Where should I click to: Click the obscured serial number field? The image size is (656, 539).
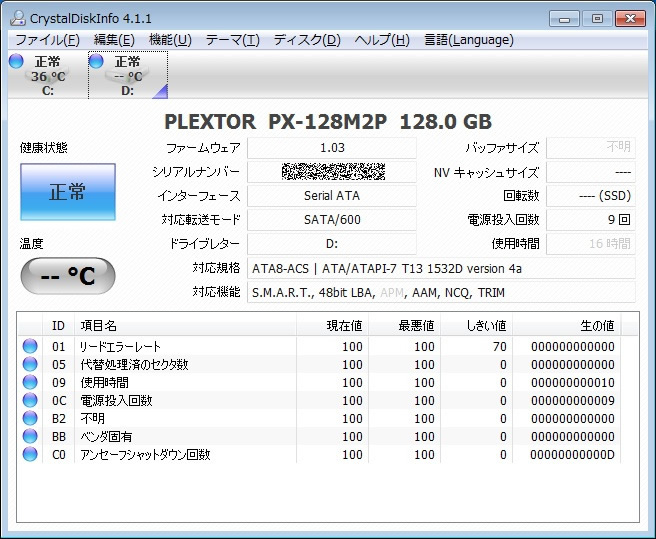[332, 172]
